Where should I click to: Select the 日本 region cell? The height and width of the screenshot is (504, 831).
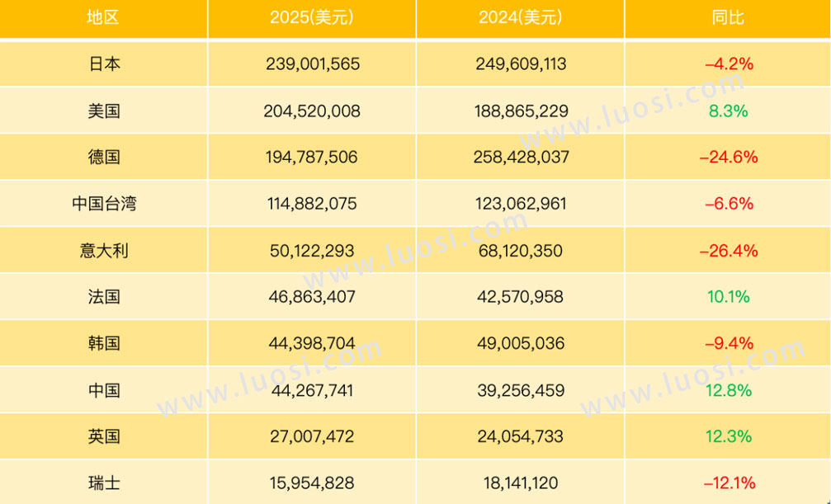tap(104, 64)
